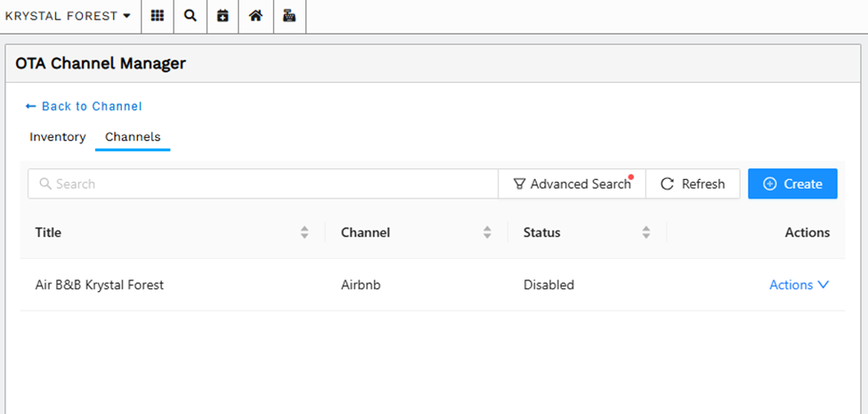The width and height of the screenshot is (868, 414).
Task: Create a new channel
Action: (792, 183)
